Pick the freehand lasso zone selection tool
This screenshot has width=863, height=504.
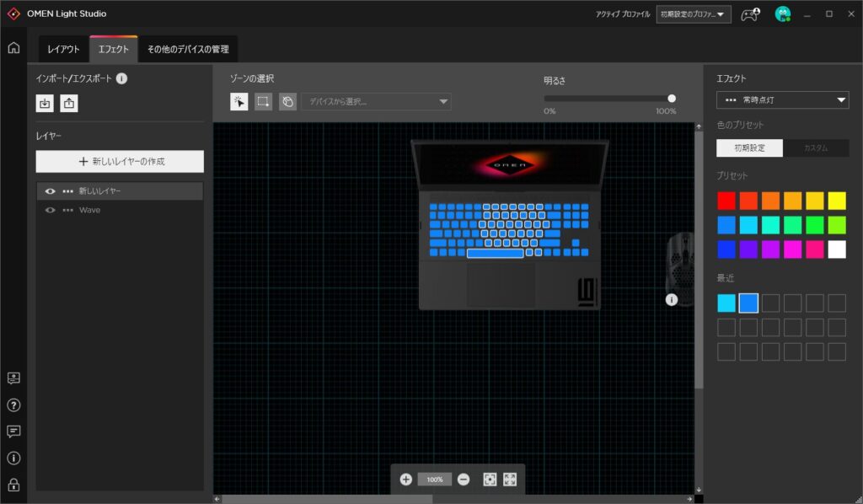(288, 102)
